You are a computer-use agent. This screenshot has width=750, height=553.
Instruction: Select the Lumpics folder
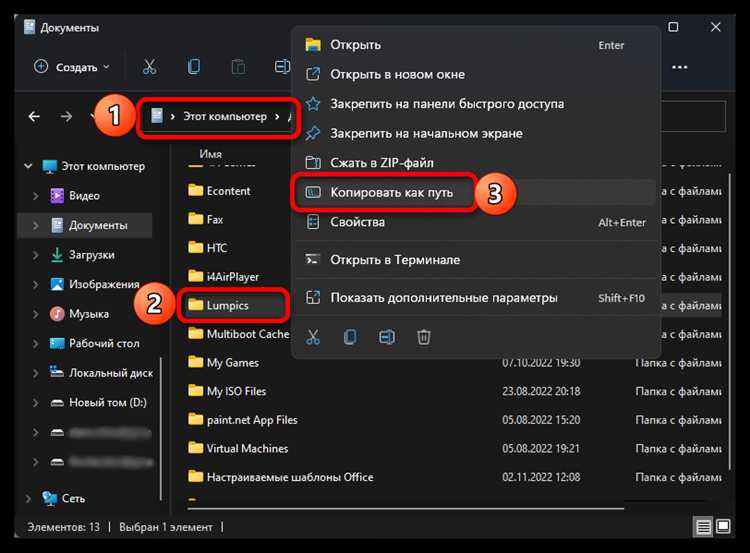pos(228,305)
